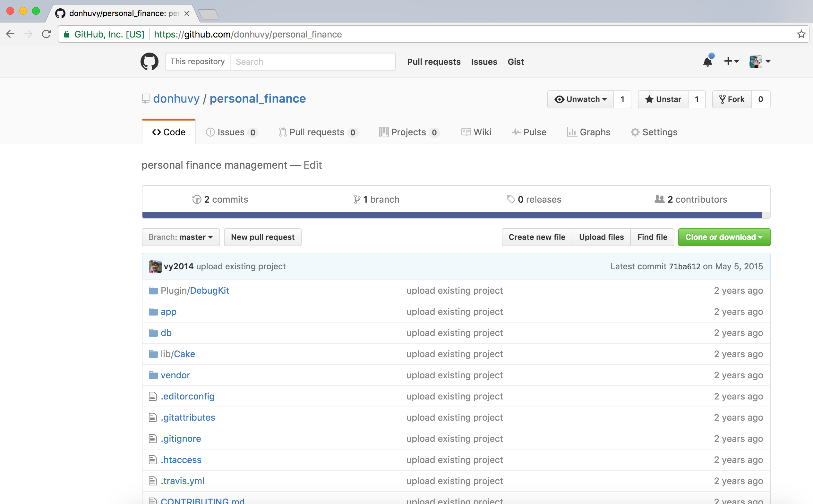Image resolution: width=813 pixels, height=504 pixels.
Task: Open the .travis.yml file
Action: click(183, 481)
